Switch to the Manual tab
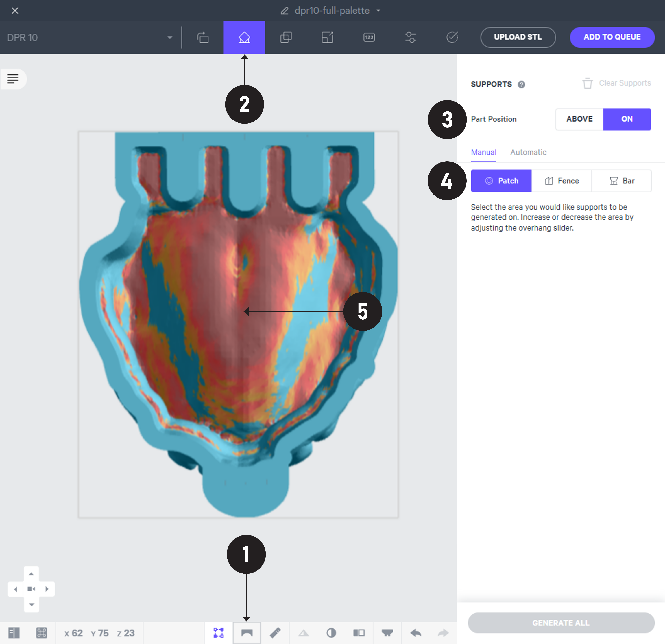This screenshot has height=644, width=665. pyautogui.click(x=483, y=152)
